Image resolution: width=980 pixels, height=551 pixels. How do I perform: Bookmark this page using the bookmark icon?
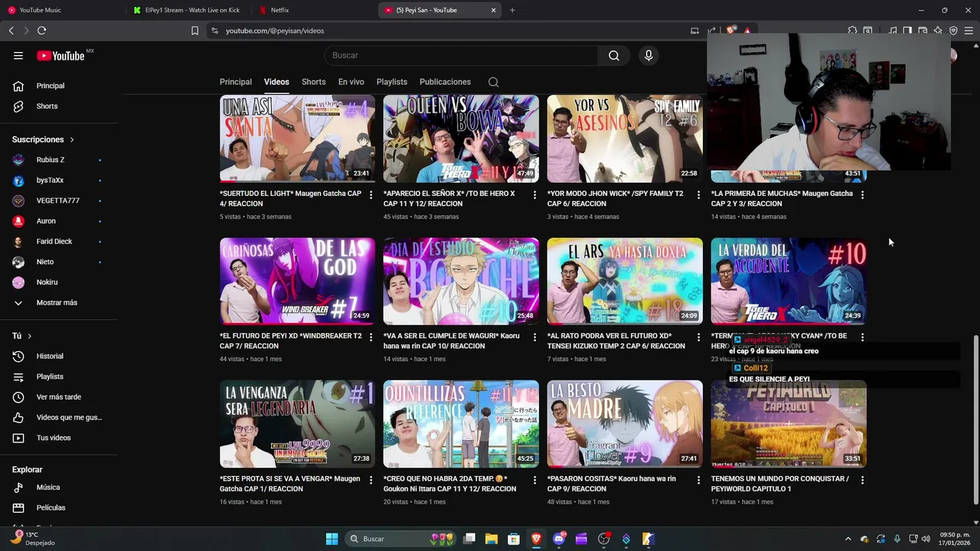[194, 31]
